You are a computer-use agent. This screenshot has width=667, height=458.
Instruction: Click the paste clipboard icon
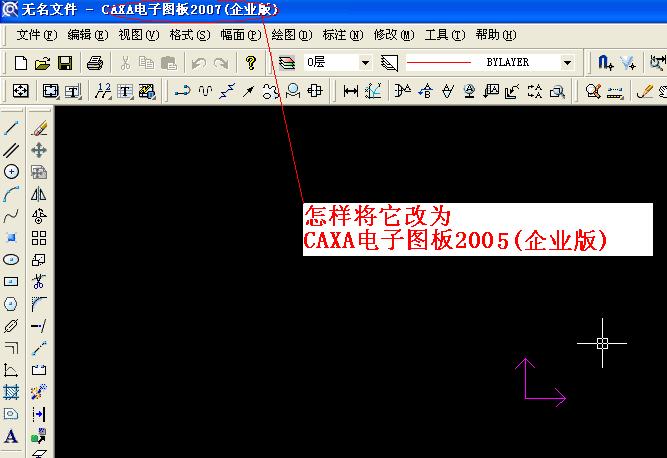[168, 63]
